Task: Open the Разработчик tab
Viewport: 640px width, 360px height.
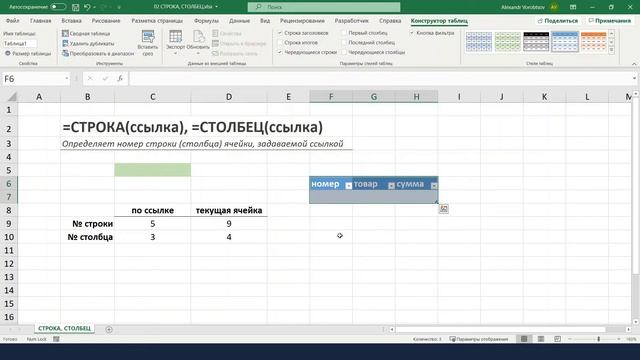Action: click(351, 20)
